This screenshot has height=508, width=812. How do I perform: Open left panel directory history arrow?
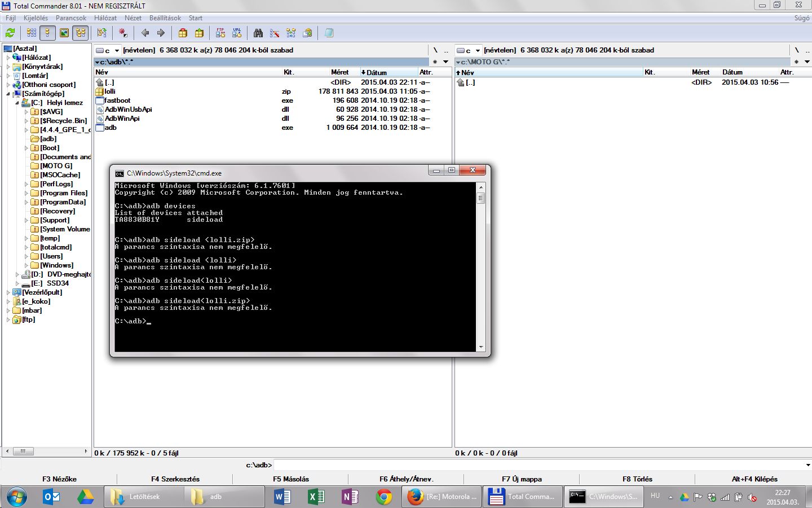click(x=445, y=62)
